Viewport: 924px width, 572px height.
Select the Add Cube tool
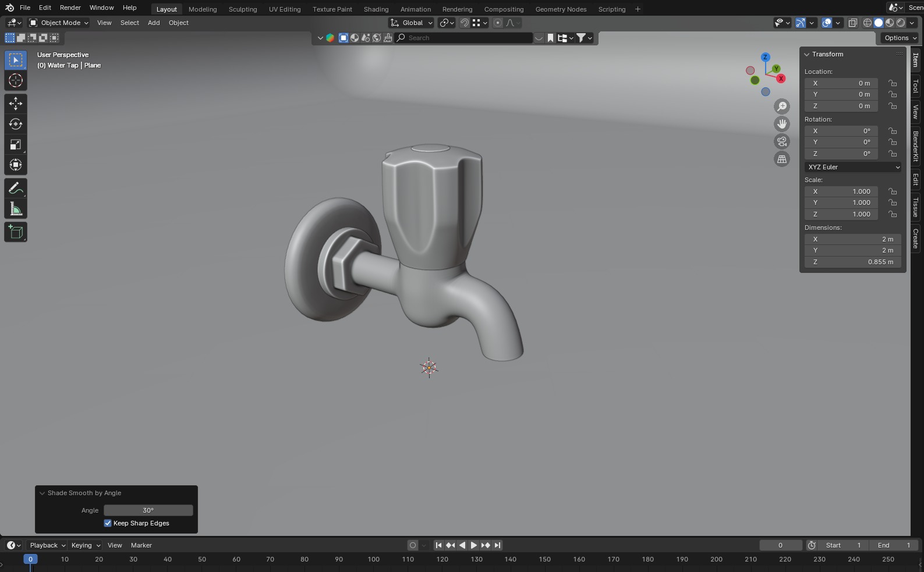pos(16,232)
